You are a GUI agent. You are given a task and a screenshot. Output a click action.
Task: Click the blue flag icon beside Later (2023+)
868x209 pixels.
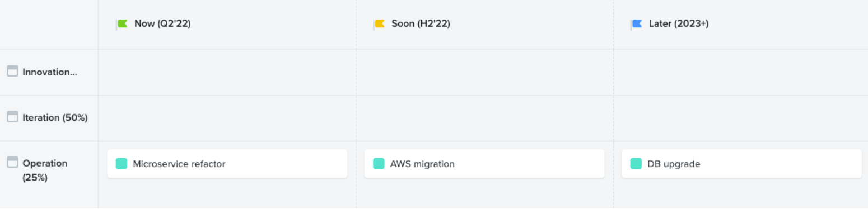pyautogui.click(x=636, y=24)
